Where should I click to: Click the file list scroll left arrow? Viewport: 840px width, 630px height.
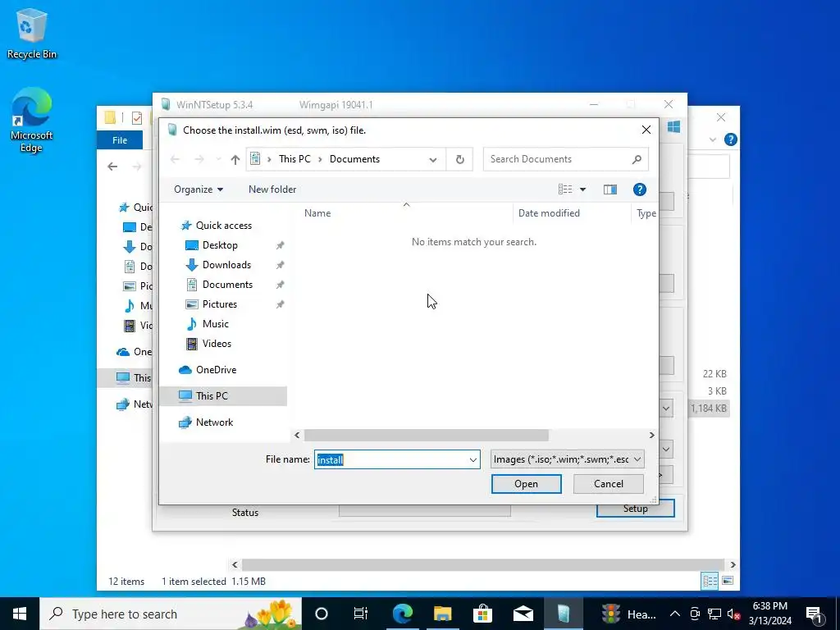(x=297, y=435)
